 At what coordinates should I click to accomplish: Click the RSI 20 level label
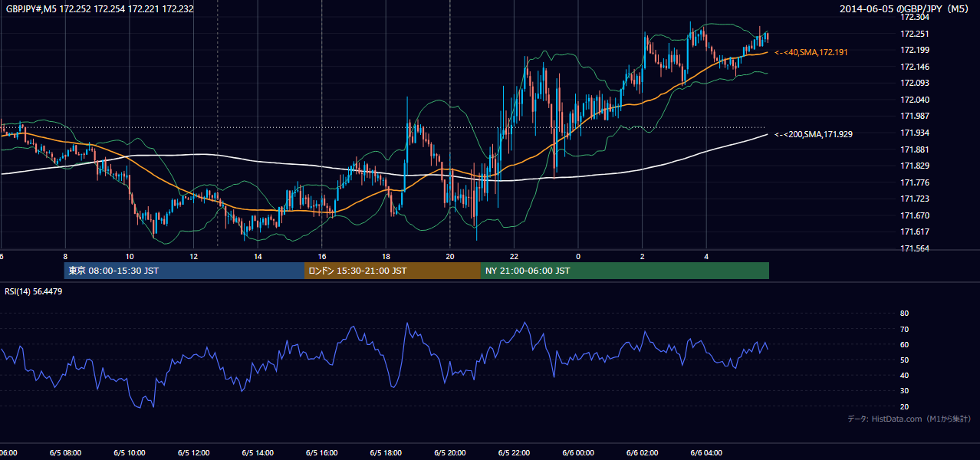tap(904, 406)
